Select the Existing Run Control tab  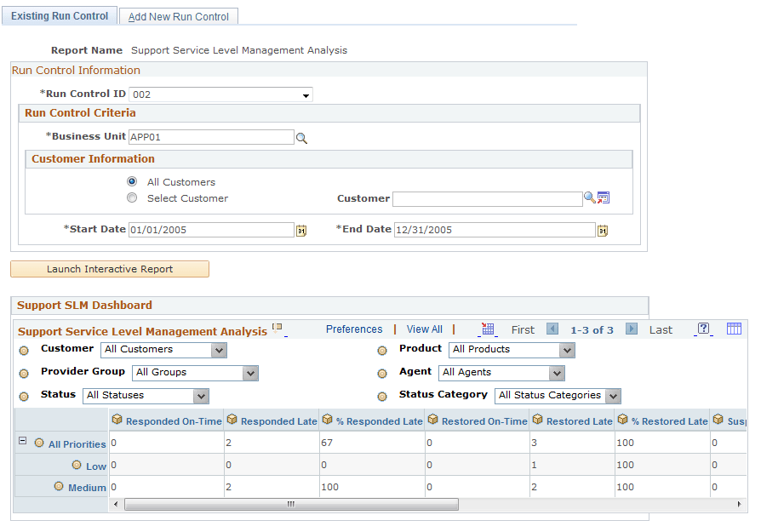click(x=59, y=15)
